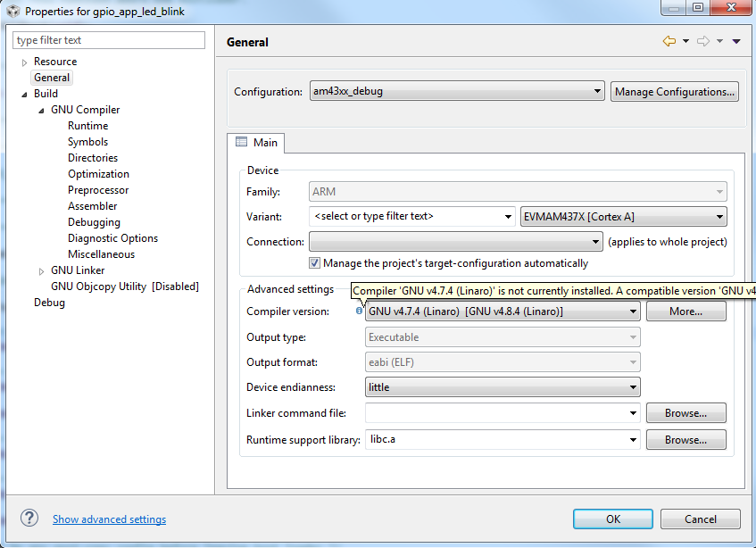The width and height of the screenshot is (756, 548).
Task: Open back history dropdown arrow
Action: pos(685,41)
